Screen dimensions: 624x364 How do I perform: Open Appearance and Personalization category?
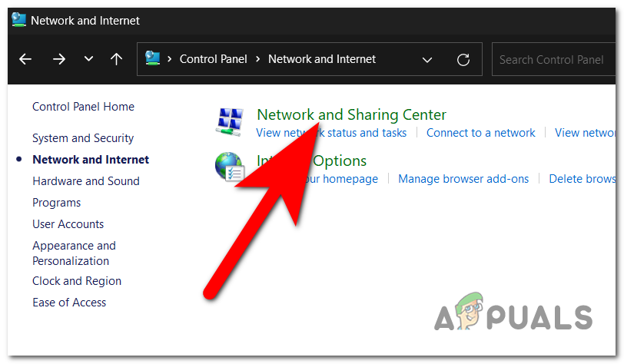point(74,253)
